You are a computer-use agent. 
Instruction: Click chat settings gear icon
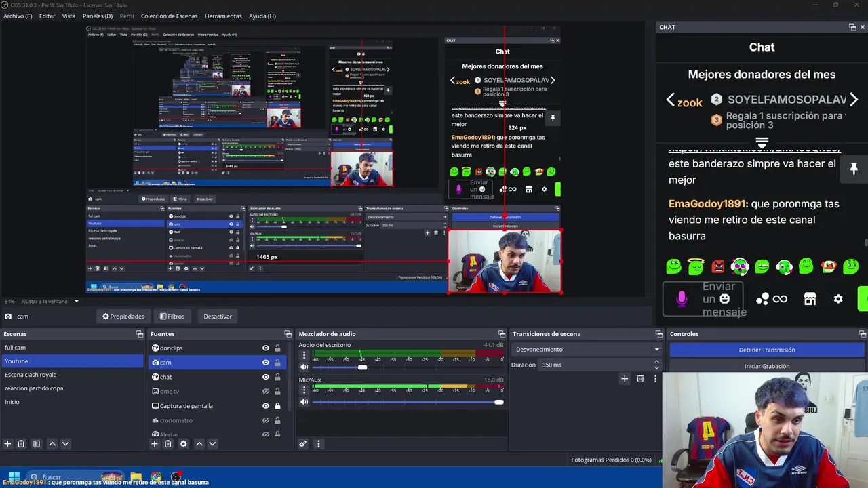(838, 299)
